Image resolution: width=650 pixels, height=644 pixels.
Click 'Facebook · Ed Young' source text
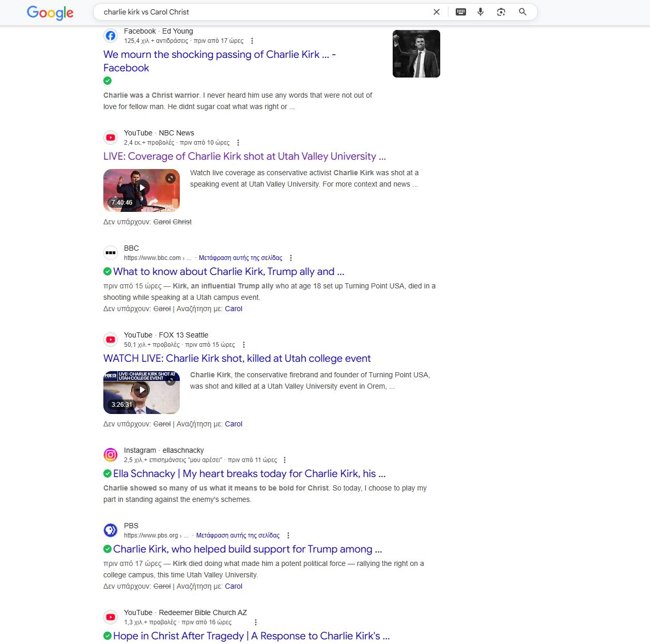(x=159, y=31)
